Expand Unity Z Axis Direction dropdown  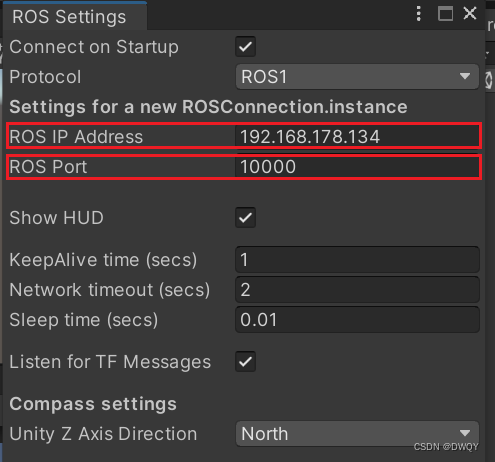click(357, 433)
